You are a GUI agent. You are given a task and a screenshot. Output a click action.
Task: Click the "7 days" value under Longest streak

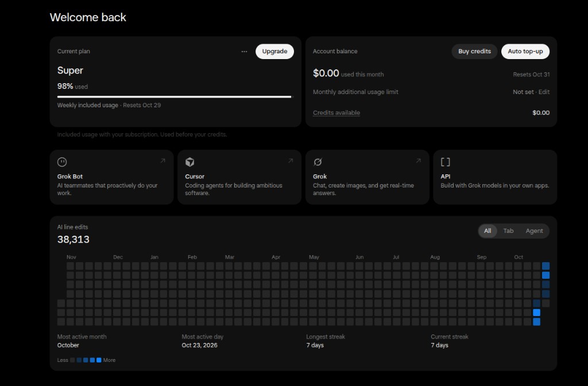click(x=315, y=345)
